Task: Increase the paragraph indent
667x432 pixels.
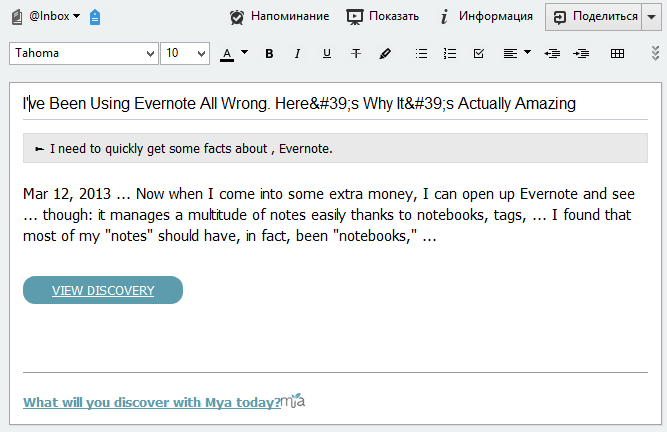Action: (x=581, y=54)
